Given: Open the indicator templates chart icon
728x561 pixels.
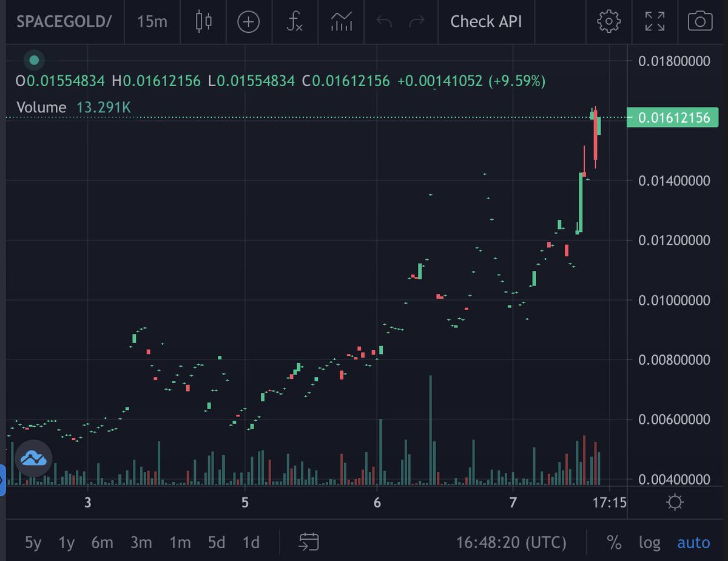Looking at the screenshot, I should coord(342,22).
